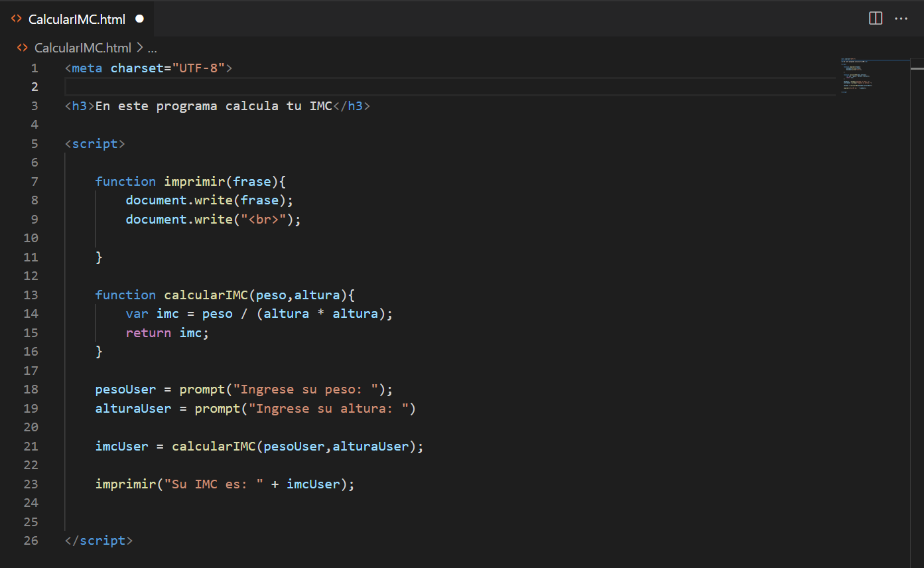The image size is (924, 568).
Task: Click "(altura * altura)" expression on line 14
Action: [x=321, y=313]
